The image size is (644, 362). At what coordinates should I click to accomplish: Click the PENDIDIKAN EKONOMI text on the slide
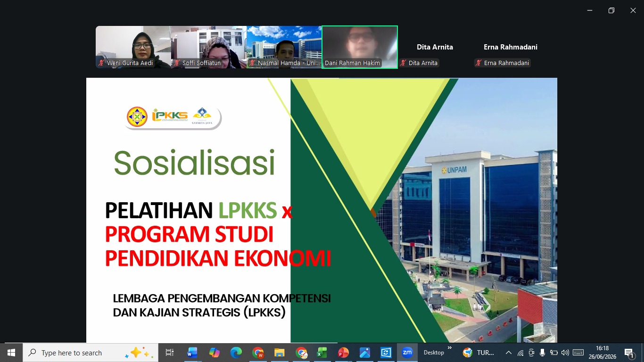tap(218, 258)
